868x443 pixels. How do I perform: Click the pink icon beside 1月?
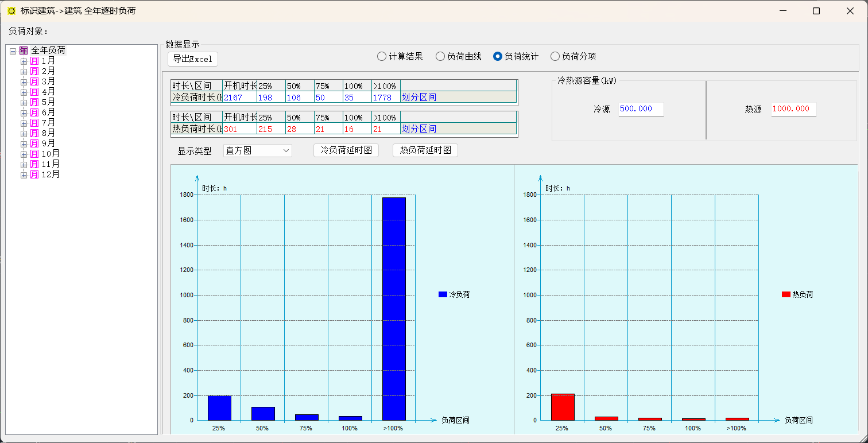[x=34, y=61]
